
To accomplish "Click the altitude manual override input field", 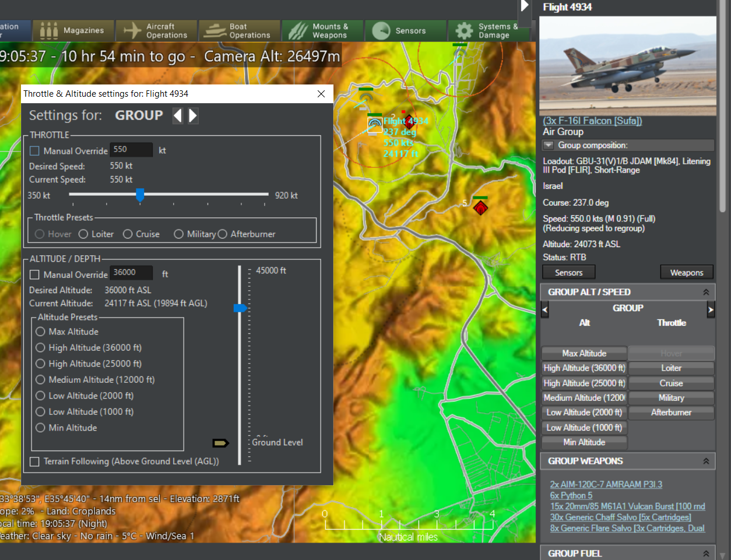I will pyautogui.click(x=131, y=273).
